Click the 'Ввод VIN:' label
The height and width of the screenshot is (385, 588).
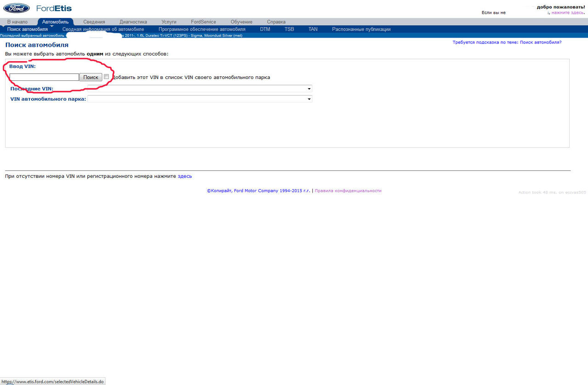23,67
